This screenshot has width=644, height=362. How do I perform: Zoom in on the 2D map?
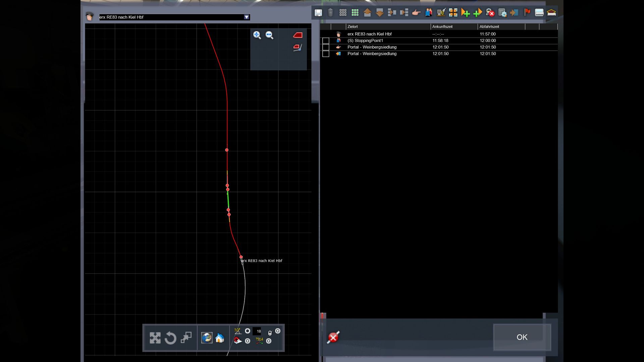[x=257, y=35]
